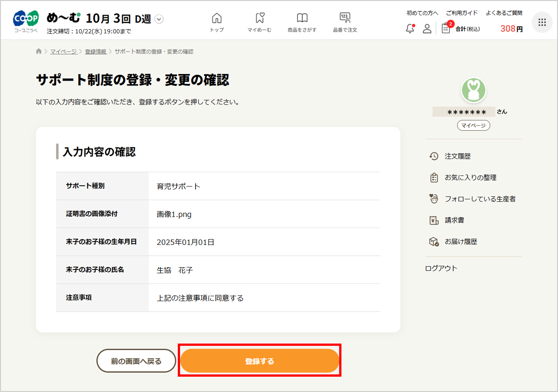The height and width of the screenshot is (392, 558).
Task: Open the order list cart icon
Action: click(446, 29)
